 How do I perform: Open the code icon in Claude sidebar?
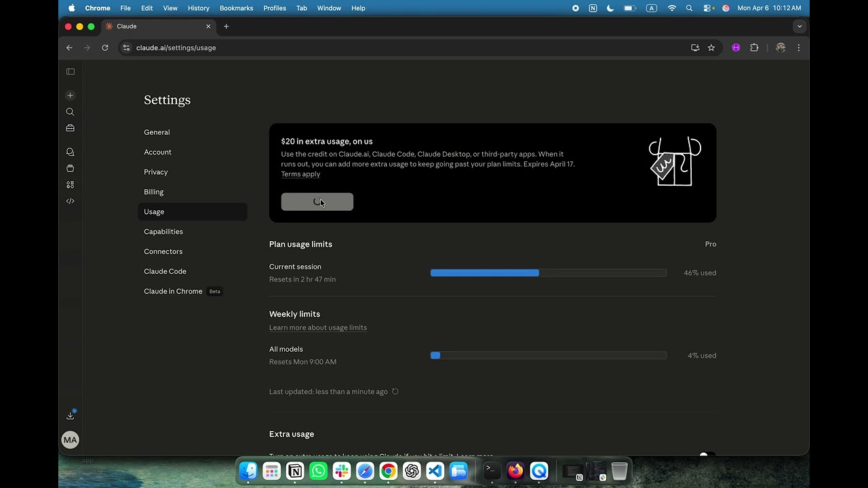point(71,201)
